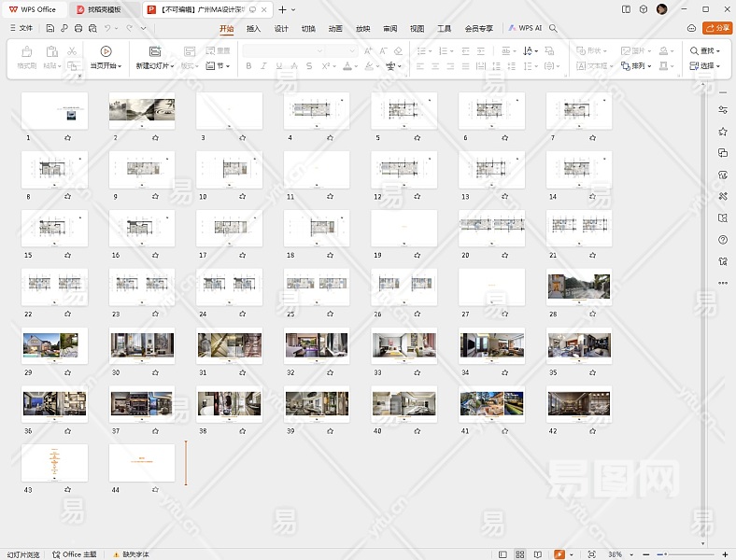Click the orange 分享 (Share) button

[x=717, y=29]
